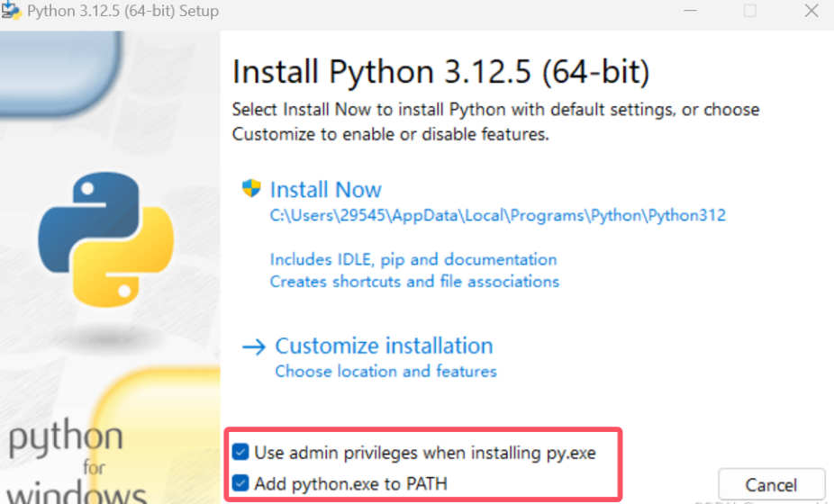
Task: Click 'Creates shortcuts and file associations' line
Action: (x=414, y=281)
